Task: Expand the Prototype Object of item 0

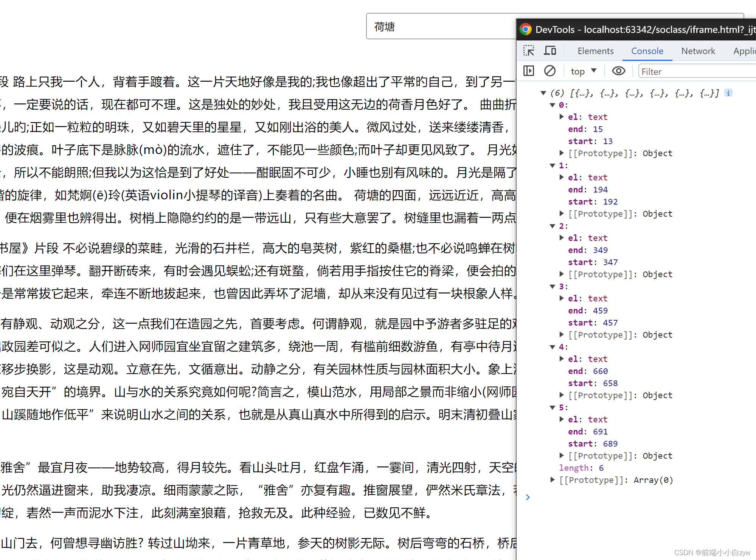Action: coord(562,153)
